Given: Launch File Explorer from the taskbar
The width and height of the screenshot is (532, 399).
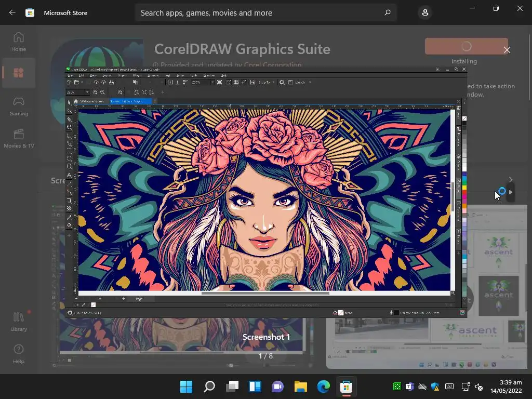Looking at the screenshot, I should coord(301,387).
